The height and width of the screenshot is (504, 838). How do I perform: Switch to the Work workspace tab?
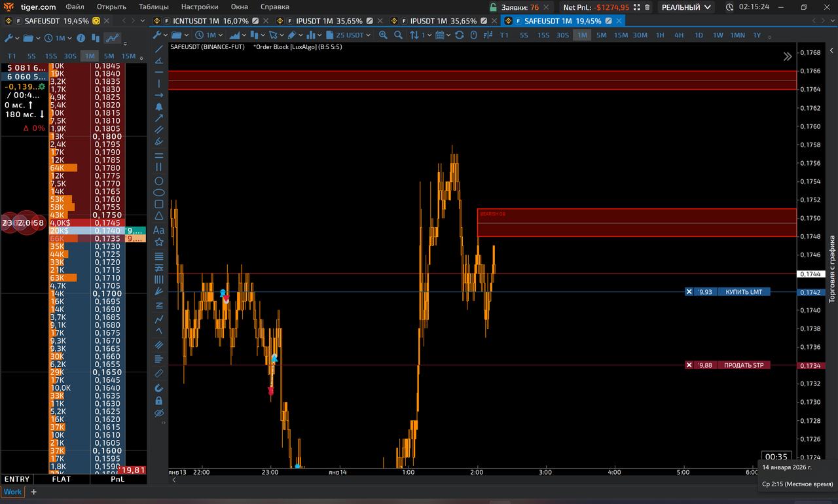pos(12,492)
